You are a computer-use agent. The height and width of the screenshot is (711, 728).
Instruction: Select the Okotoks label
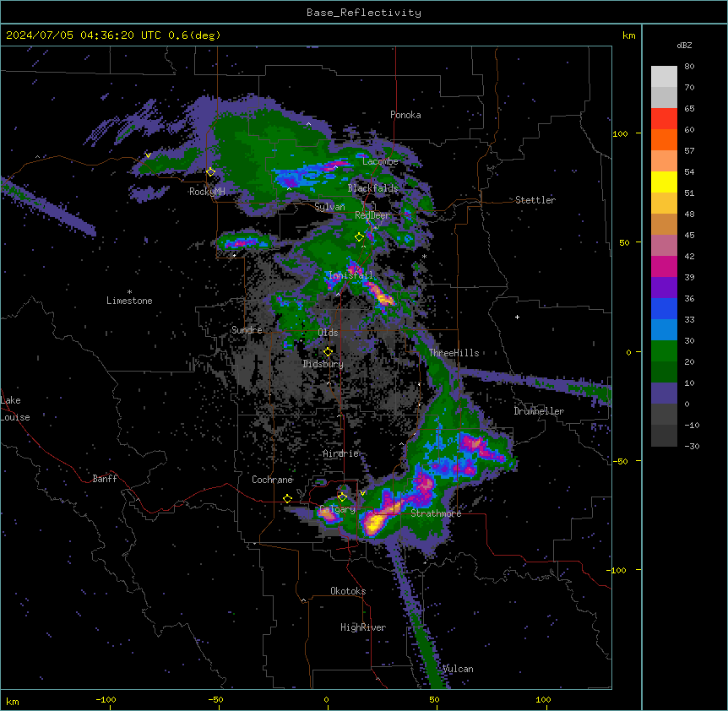point(348,591)
